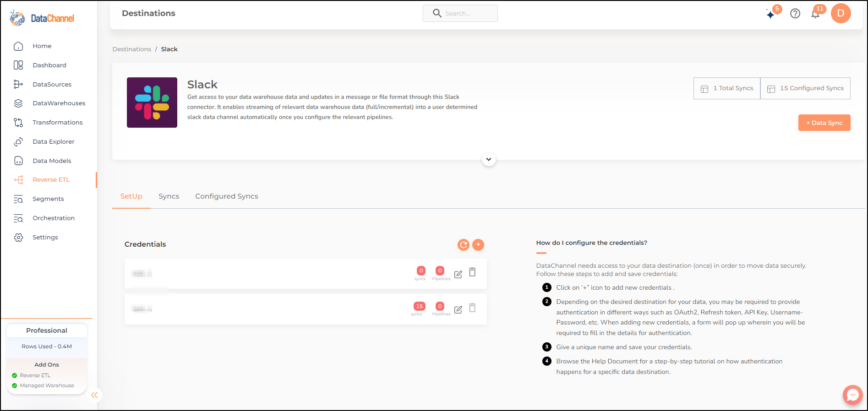The width and height of the screenshot is (868, 411).
Task: Add new credentials with plus icon
Action: [x=478, y=245]
